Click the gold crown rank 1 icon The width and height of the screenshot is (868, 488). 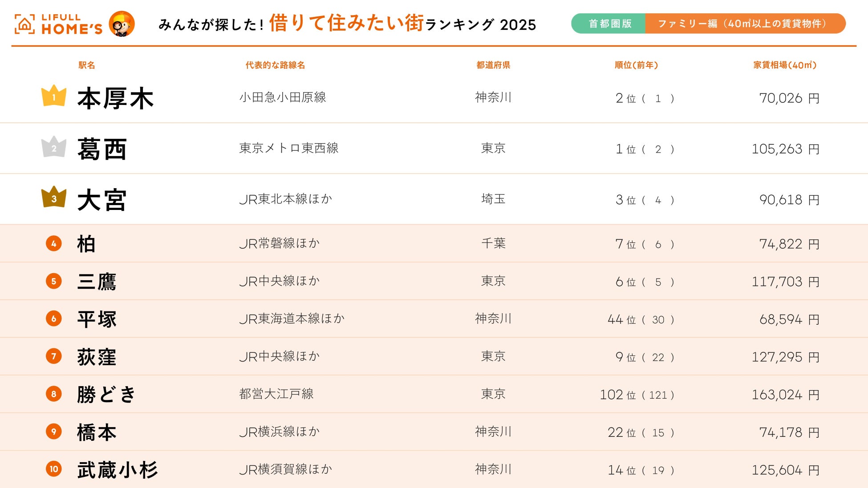point(54,96)
